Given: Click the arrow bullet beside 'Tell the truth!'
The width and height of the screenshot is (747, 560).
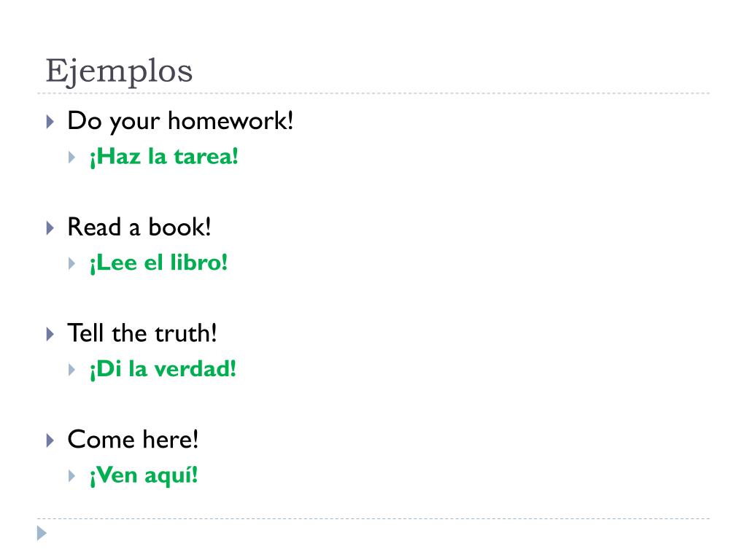Looking at the screenshot, I should [x=50, y=334].
